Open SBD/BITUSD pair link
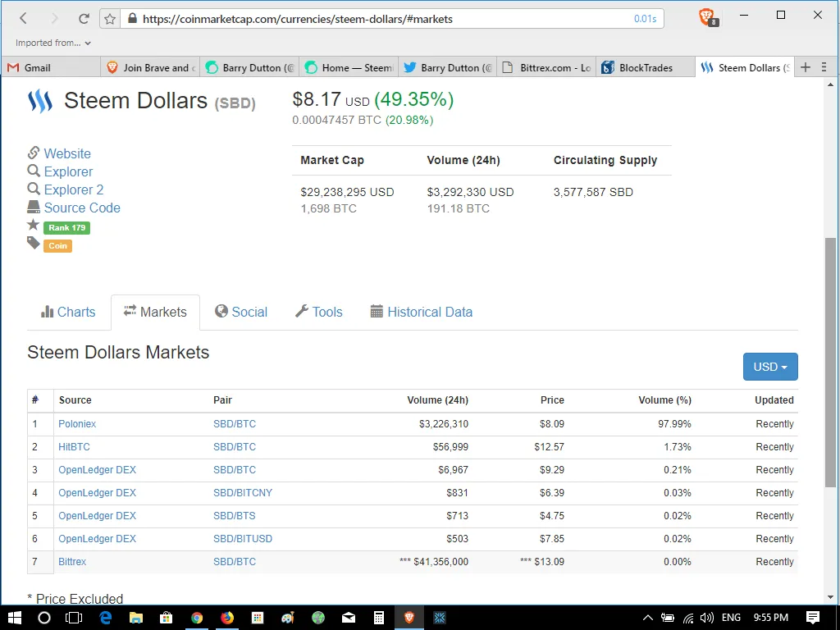The width and height of the screenshot is (840, 630). pos(243,538)
